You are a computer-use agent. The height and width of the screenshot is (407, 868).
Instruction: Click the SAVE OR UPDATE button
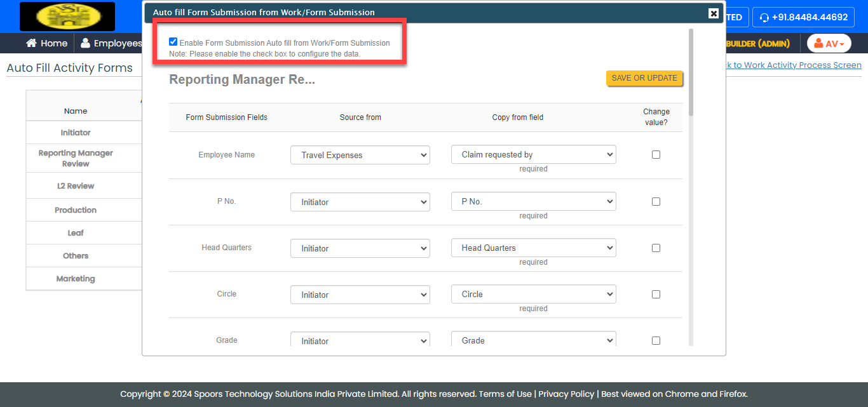click(x=644, y=78)
